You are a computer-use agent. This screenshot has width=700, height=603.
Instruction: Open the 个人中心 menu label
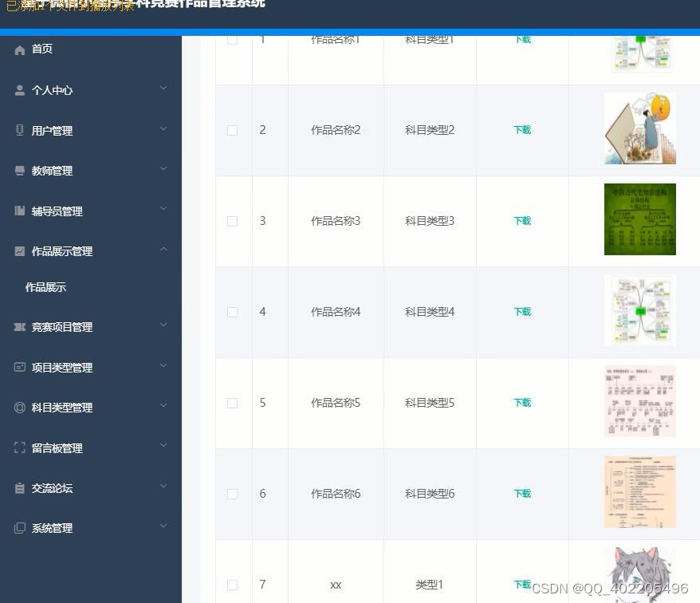click(53, 90)
